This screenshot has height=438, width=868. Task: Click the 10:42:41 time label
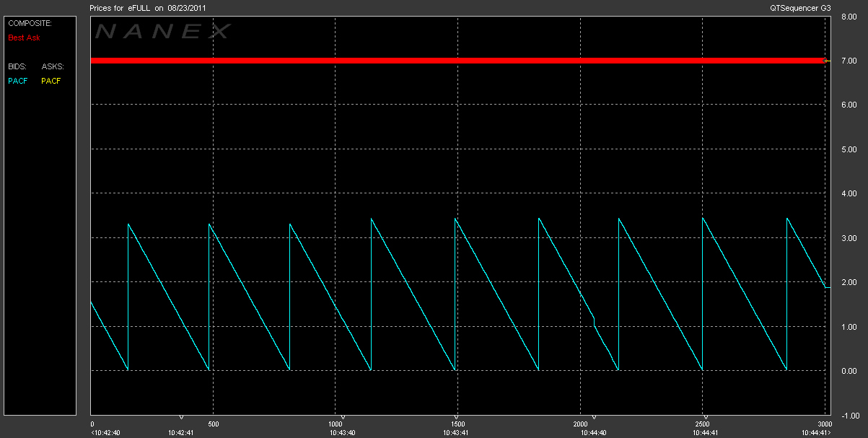coord(180,433)
